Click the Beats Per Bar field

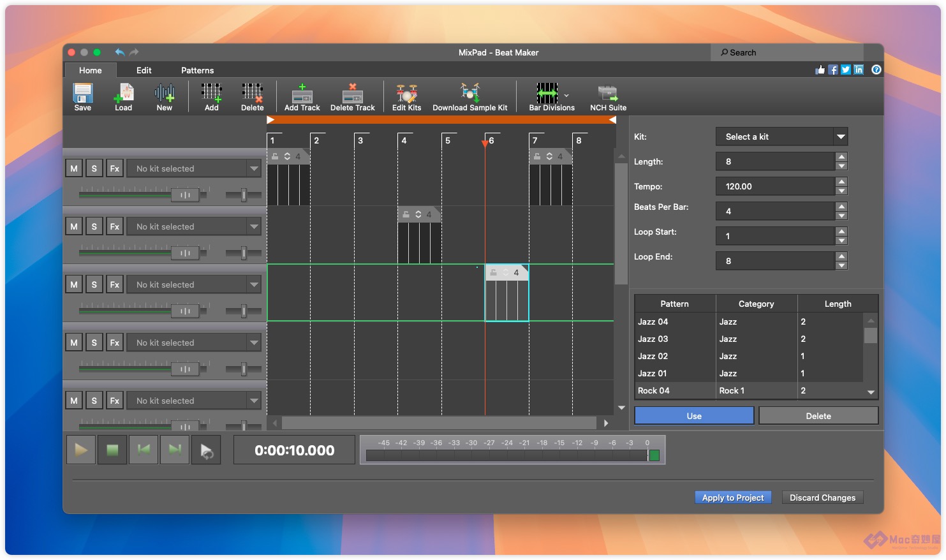(x=776, y=211)
